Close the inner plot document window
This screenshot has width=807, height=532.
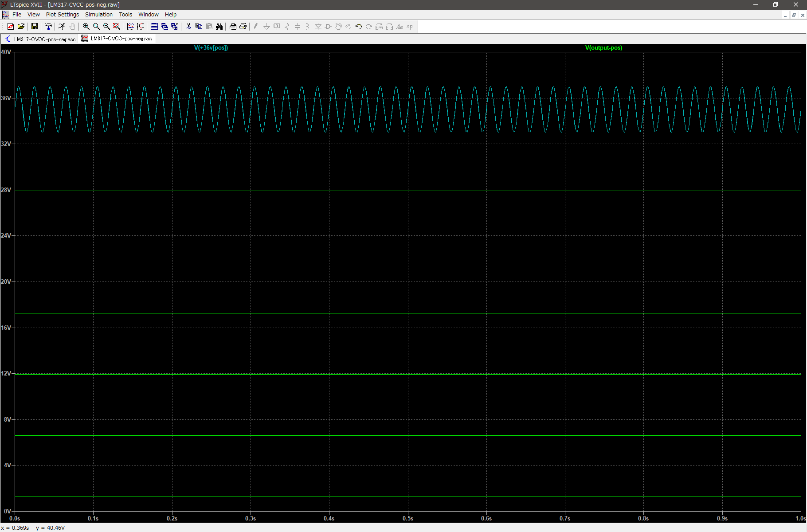pyautogui.click(x=803, y=15)
